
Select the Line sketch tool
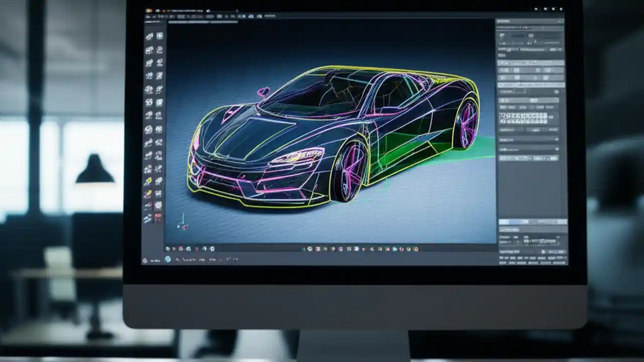coord(151,36)
